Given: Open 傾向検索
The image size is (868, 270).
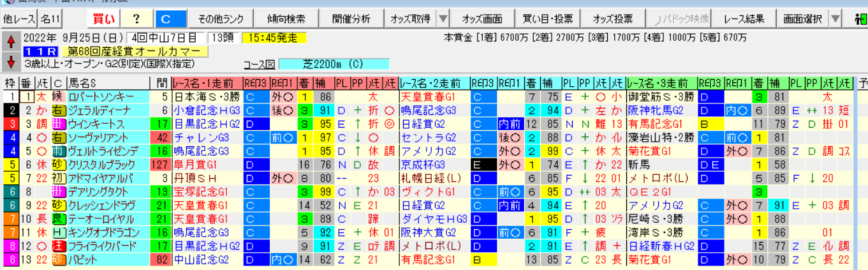Looking at the screenshot, I should [x=285, y=19].
